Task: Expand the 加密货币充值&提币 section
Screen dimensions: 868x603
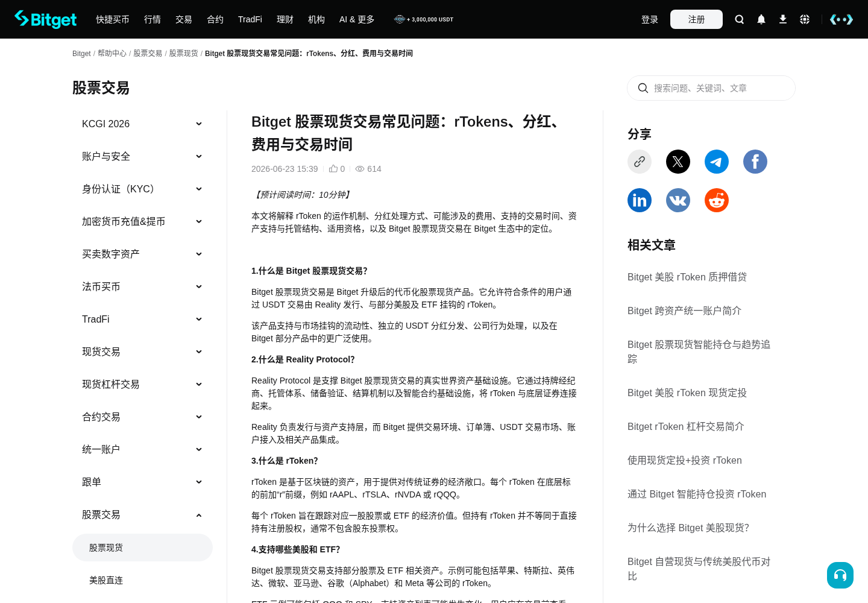Action: click(x=142, y=221)
